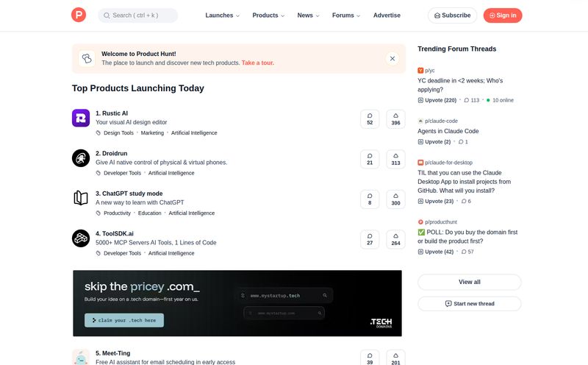Image resolution: width=588 pixels, height=365 pixels.
Task: Focus the Search box
Action: pyautogui.click(x=137, y=15)
